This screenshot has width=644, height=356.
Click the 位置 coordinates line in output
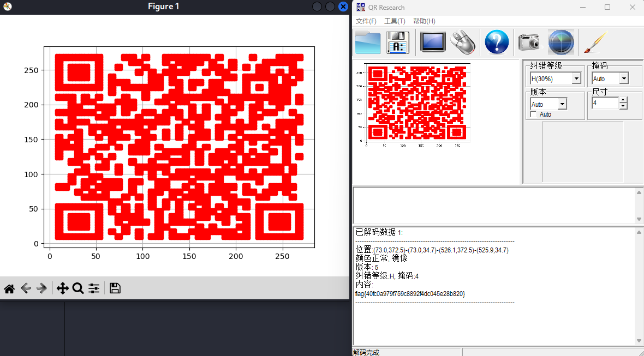pyautogui.click(x=432, y=250)
